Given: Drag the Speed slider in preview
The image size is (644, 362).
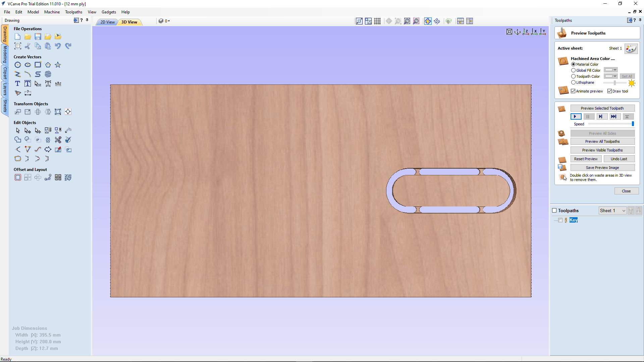Looking at the screenshot, I should click(x=633, y=124).
